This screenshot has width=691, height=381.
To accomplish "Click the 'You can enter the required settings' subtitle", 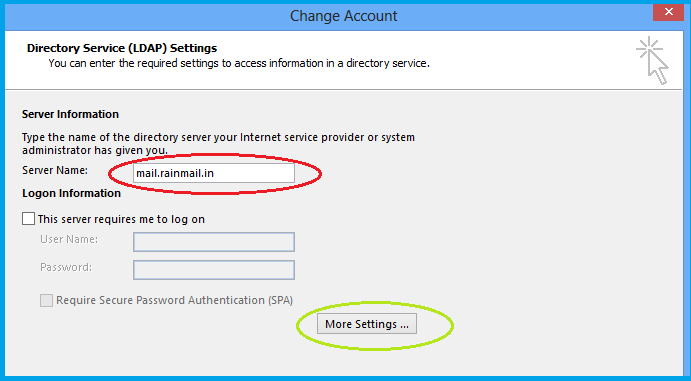I will pyautogui.click(x=239, y=63).
